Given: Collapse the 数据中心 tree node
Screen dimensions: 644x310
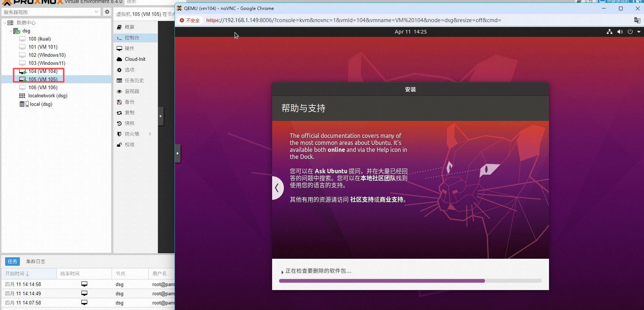Looking at the screenshot, I should coord(5,23).
